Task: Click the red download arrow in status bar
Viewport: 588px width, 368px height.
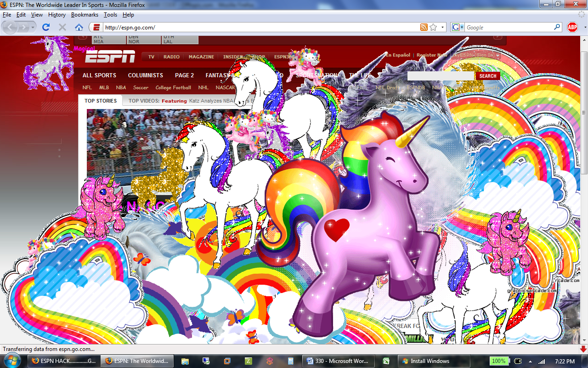Action: click(582, 349)
